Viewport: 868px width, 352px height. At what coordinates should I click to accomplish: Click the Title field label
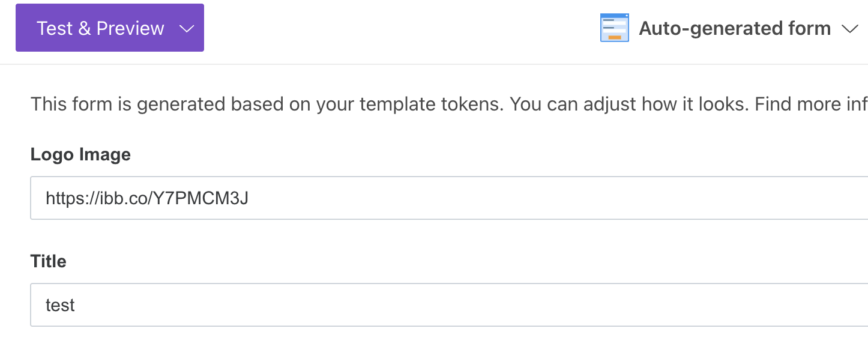(49, 262)
